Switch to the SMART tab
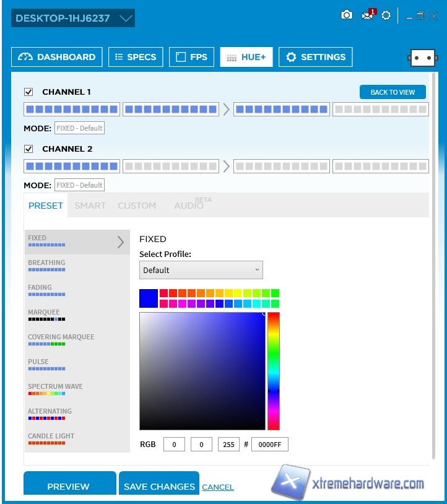 [90, 206]
